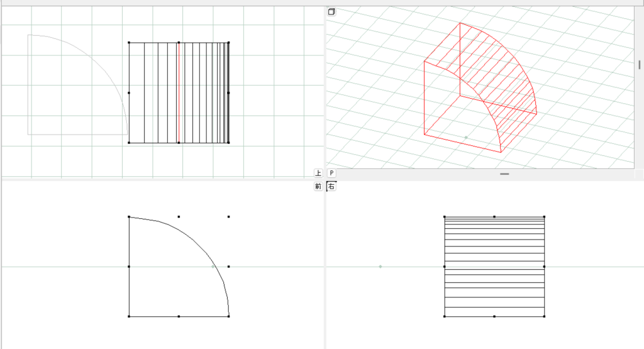Click top-right bounding handle in front view

(x=228, y=216)
